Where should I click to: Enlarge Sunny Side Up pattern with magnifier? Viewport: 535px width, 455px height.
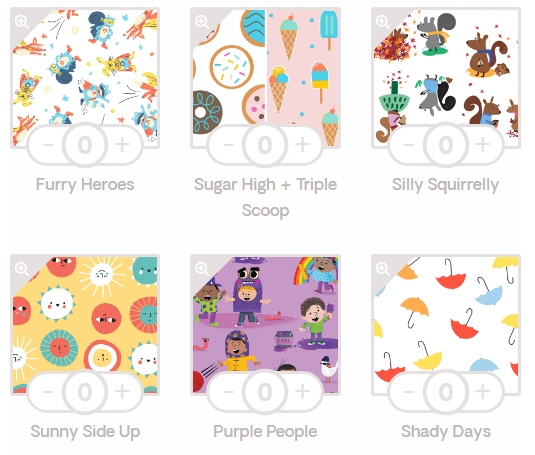pos(22,269)
